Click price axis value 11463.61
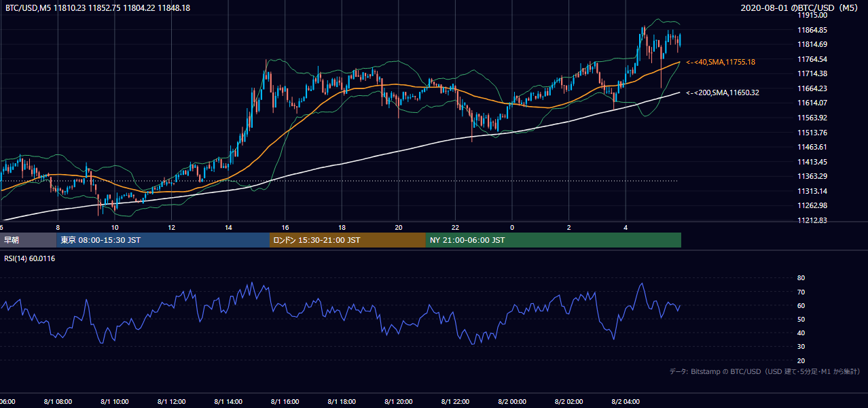 click(812, 147)
